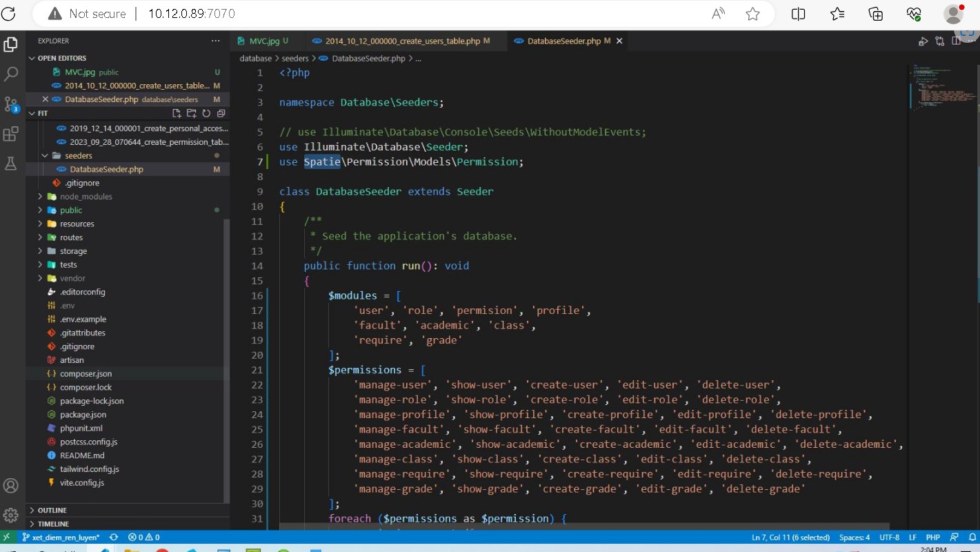Switch to create_users_table.php tab

coord(401,41)
